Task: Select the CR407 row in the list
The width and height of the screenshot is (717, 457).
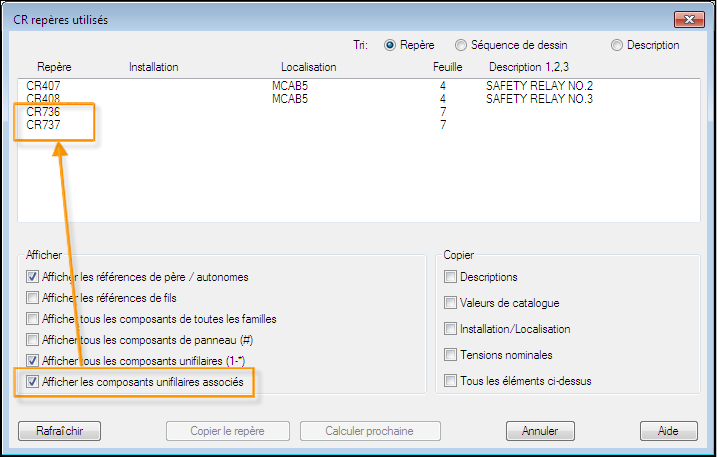Action: (x=358, y=86)
